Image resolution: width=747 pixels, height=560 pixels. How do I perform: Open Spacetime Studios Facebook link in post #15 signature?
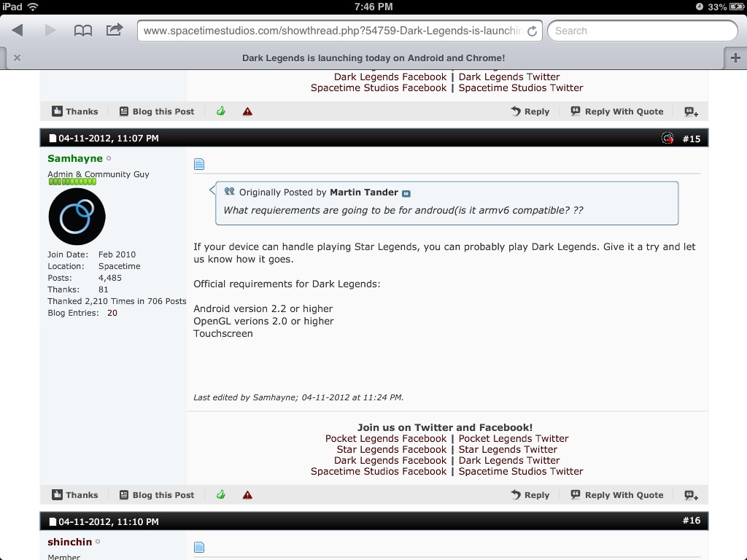(379, 471)
